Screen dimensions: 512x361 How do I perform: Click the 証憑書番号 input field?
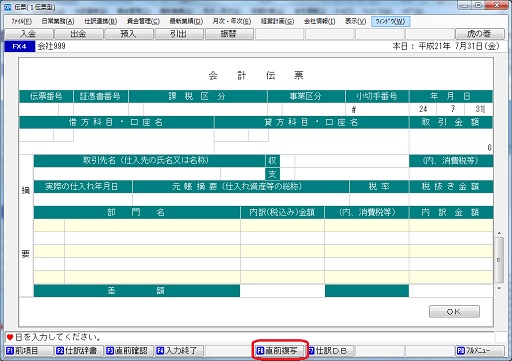click(101, 109)
